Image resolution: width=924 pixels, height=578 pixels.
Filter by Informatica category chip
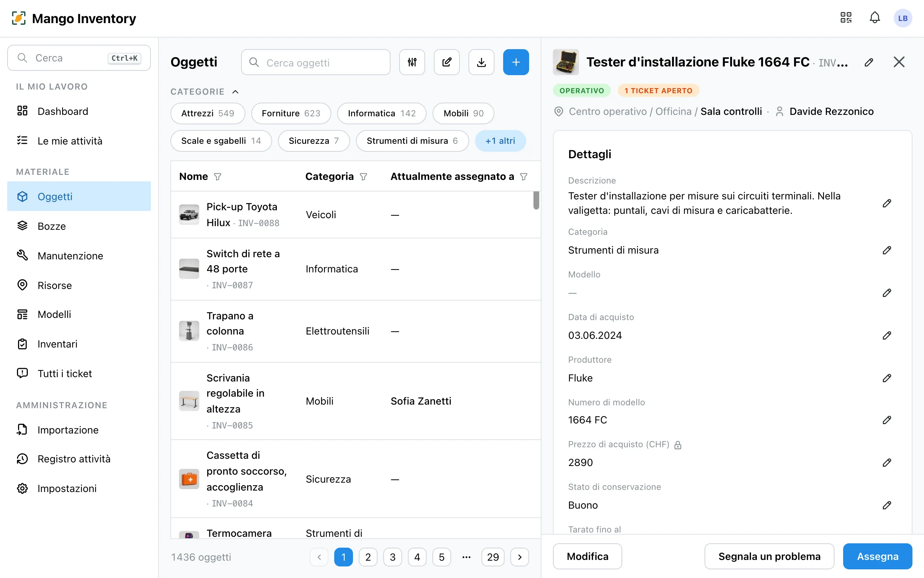[x=382, y=113]
